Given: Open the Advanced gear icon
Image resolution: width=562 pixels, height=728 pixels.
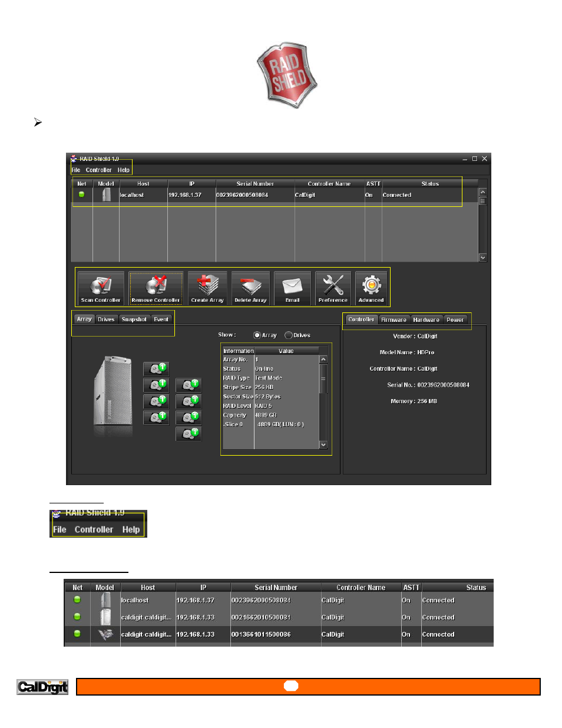Looking at the screenshot, I should 371,288.
